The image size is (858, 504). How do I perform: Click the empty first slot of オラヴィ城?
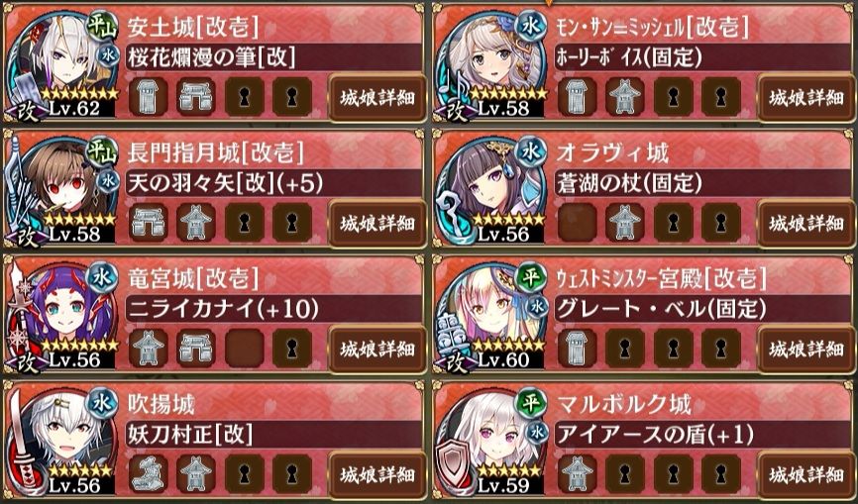pyautogui.click(x=577, y=223)
